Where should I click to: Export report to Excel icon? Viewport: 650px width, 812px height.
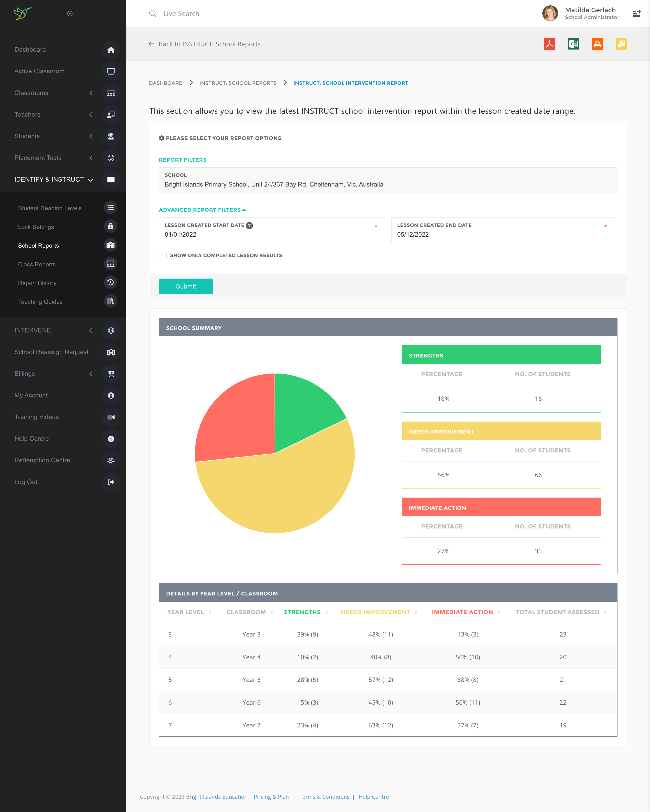pos(573,44)
